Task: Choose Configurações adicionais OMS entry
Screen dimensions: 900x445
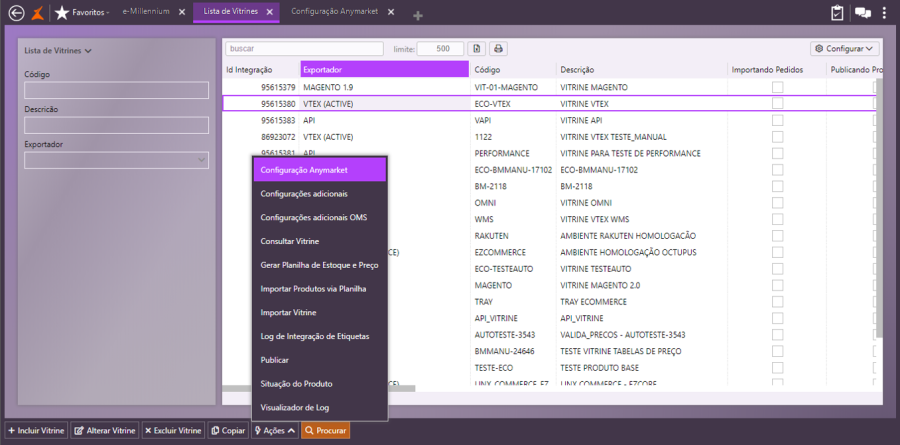Action: [x=320, y=218]
